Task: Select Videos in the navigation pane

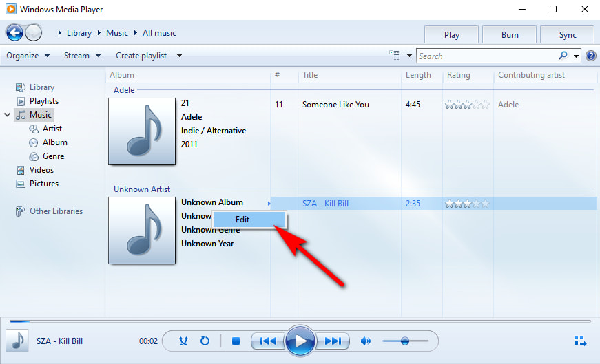Action: (41, 170)
